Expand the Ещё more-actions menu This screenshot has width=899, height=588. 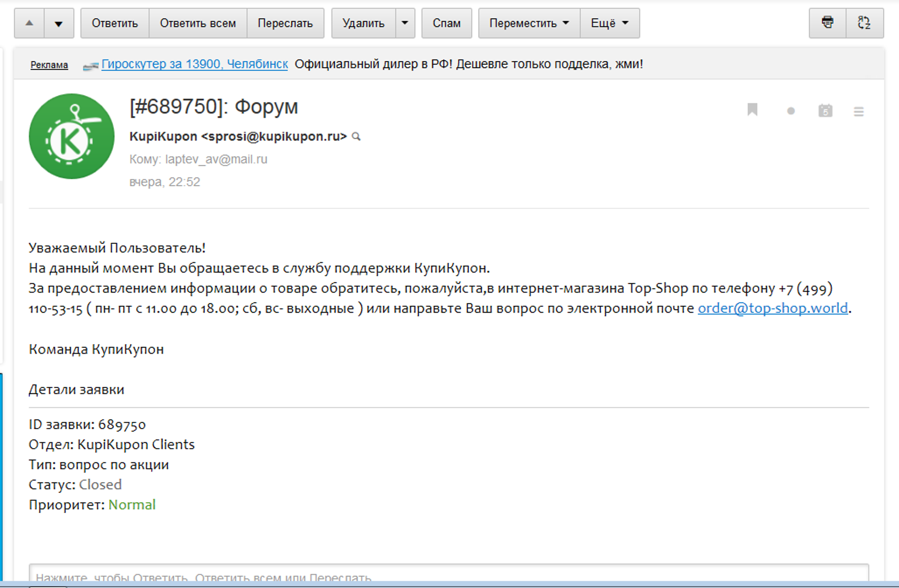pyautogui.click(x=610, y=23)
